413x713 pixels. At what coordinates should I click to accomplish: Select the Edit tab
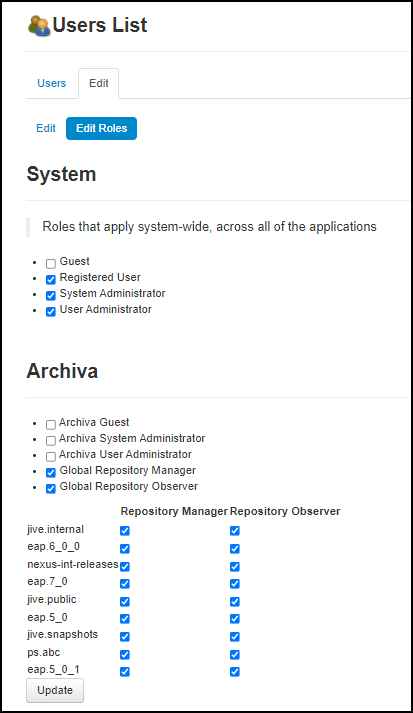pyautogui.click(x=99, y=83)
